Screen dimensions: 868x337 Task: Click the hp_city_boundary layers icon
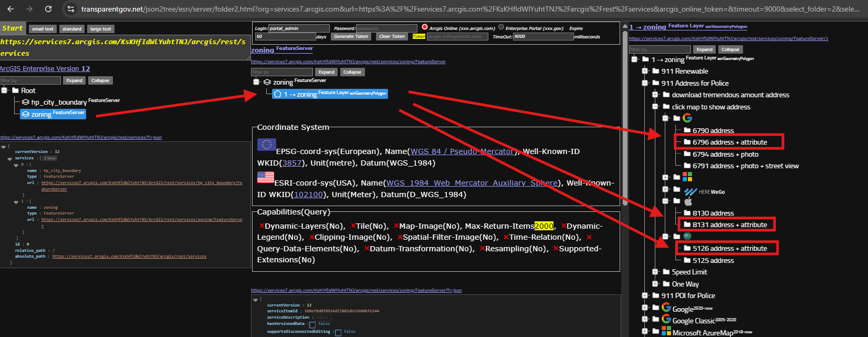point(25,102)
